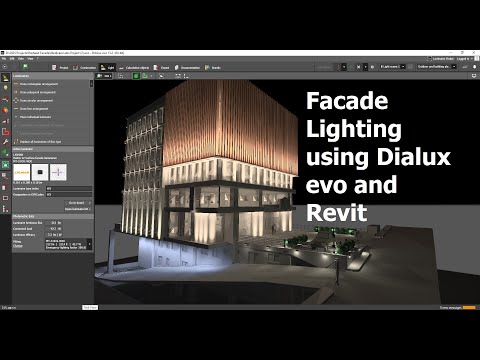Click the round back button beside save
This screenshot has height=360, width=480.
click(5, 67)
